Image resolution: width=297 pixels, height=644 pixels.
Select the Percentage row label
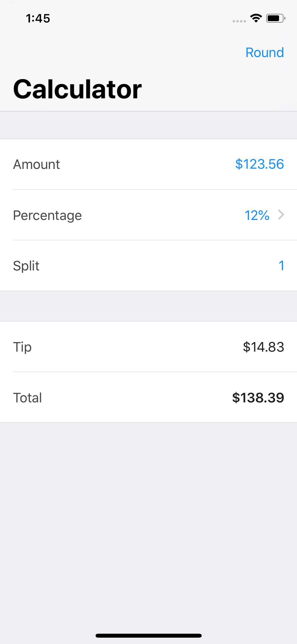[48, 215]
